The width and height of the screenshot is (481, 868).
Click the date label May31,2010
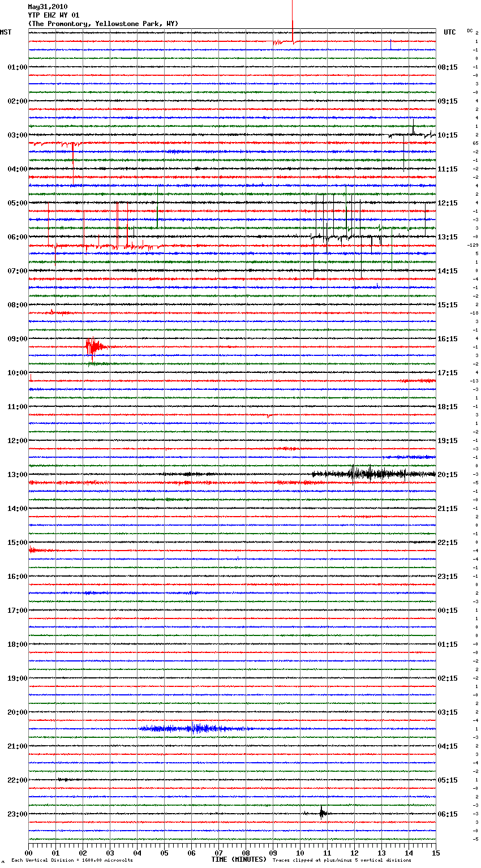tap(48, 7)
